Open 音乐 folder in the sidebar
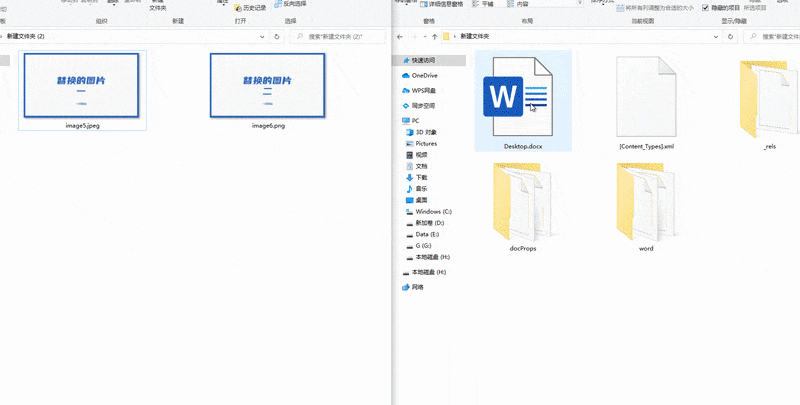 (417, 189)
